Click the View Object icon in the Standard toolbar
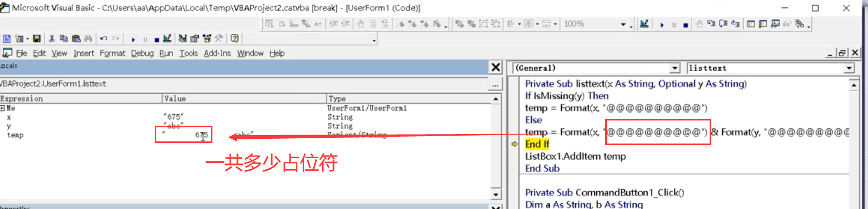Screen dimensions: 868x209 [x=7, y=39]
